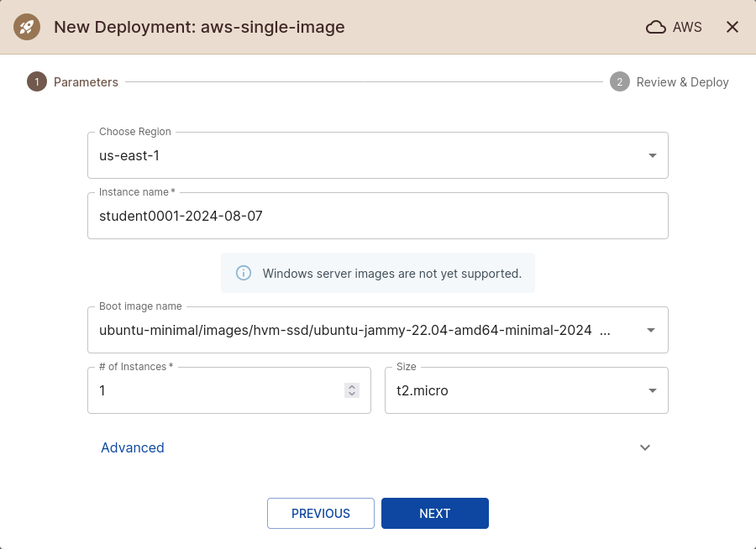Decrease instance count with down arrow
This screenshot has height=549, width=756.
coord(352,395)
